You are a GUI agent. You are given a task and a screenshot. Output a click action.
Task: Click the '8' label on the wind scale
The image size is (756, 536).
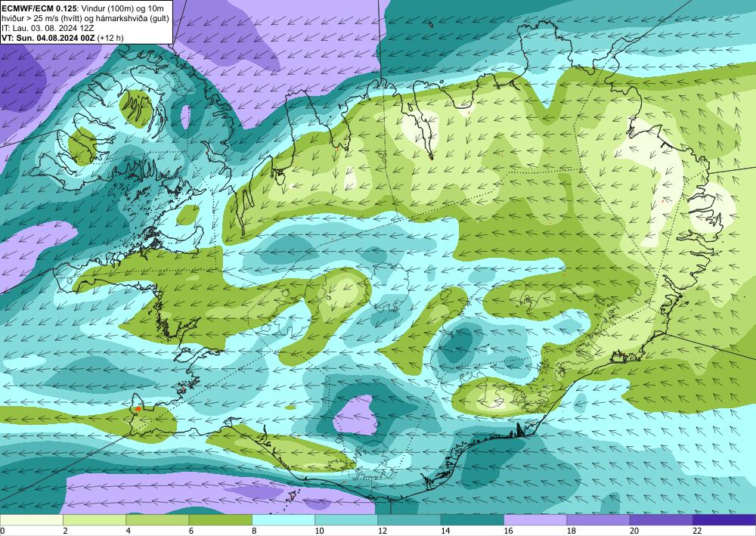(254, 531)
